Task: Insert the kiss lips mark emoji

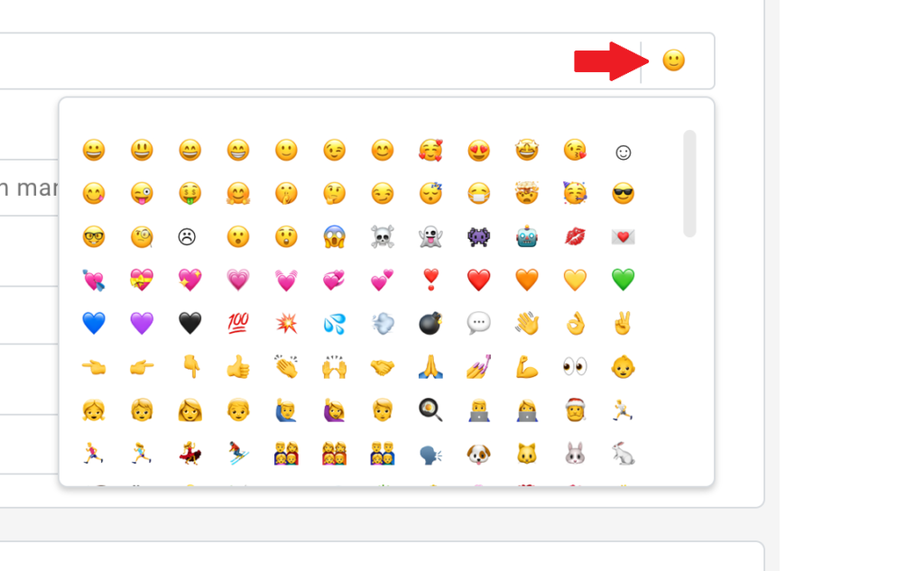Action: [575, 237]
